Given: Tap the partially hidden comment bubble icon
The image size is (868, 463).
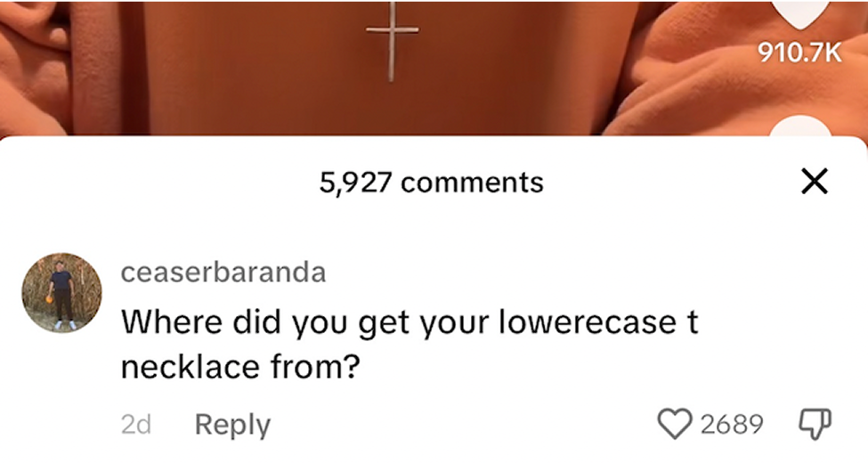Looking at the screenshot, I should pos(800,126).
